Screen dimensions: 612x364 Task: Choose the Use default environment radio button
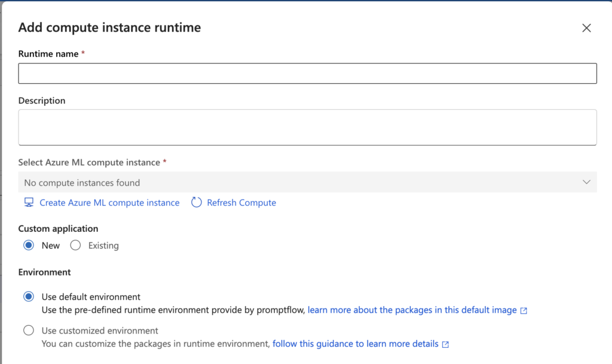tap(29, 296)
